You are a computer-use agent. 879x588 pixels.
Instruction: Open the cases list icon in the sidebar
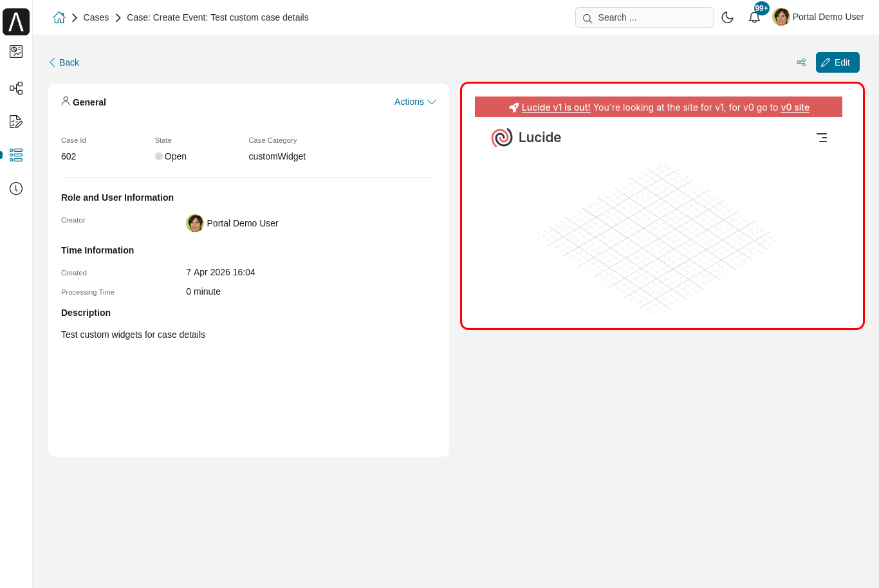pyautogui.click(x=16, y=155)
